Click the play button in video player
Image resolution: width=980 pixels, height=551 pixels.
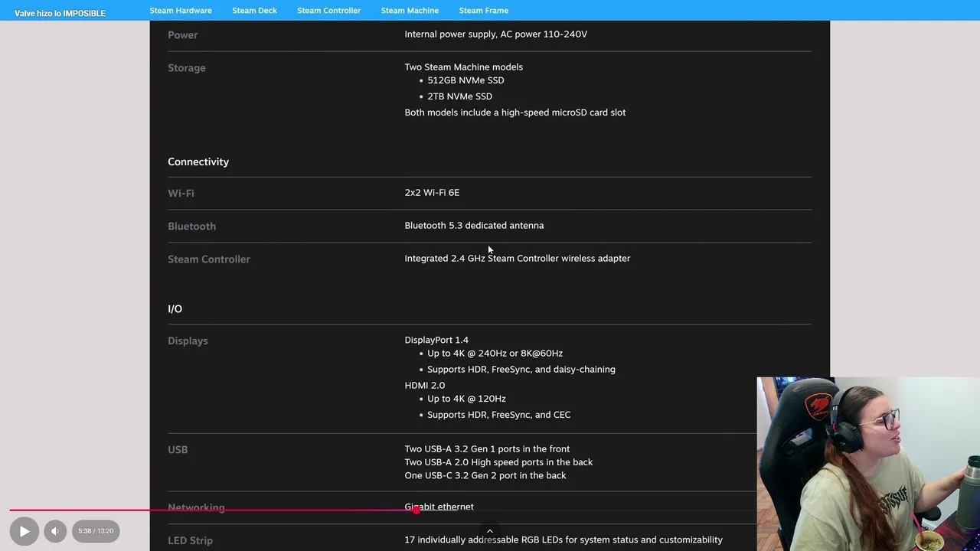click(x=24, y=530)
